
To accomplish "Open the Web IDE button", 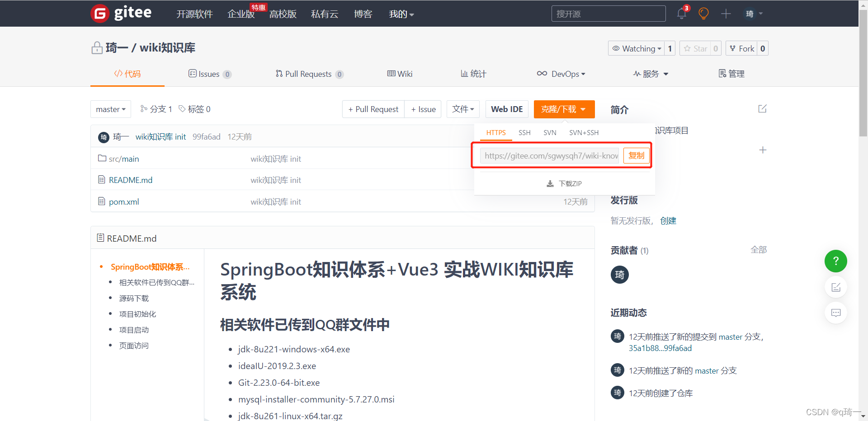I will pos(507,109).
